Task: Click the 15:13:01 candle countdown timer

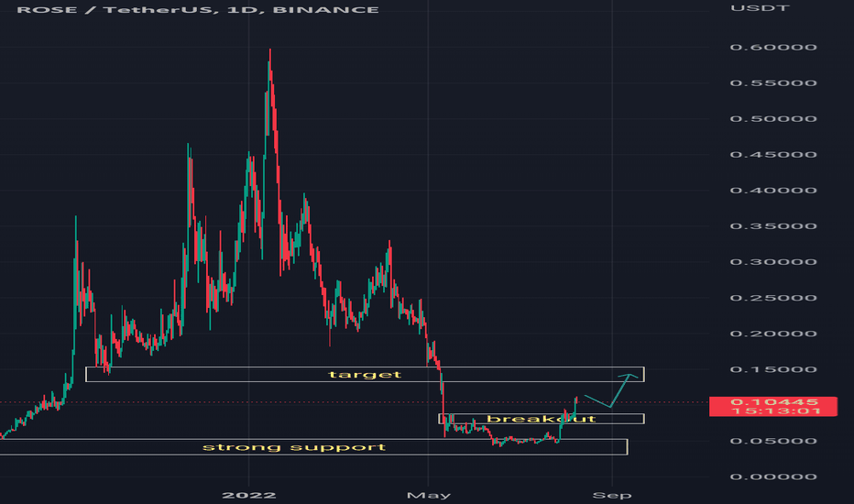Action: [776, 411]
